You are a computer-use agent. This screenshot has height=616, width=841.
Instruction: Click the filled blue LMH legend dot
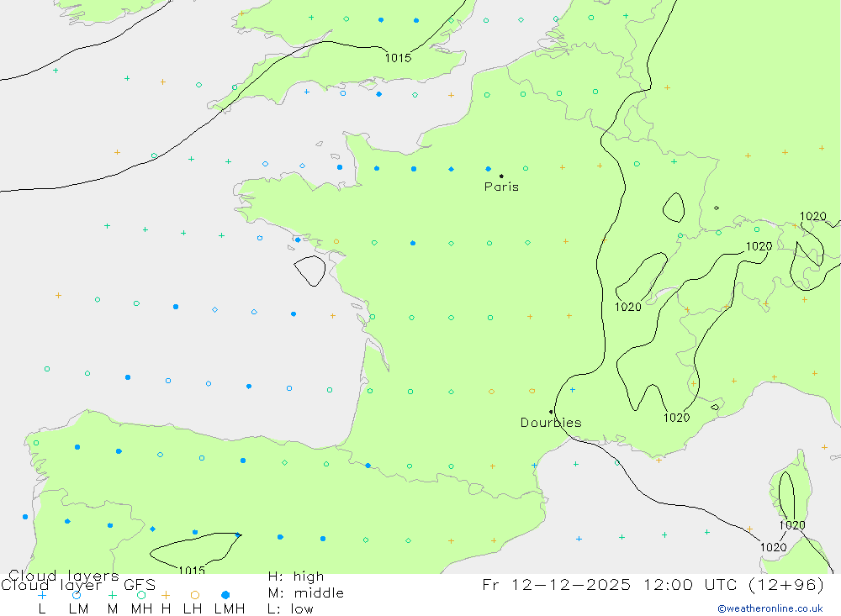[225, 595]
